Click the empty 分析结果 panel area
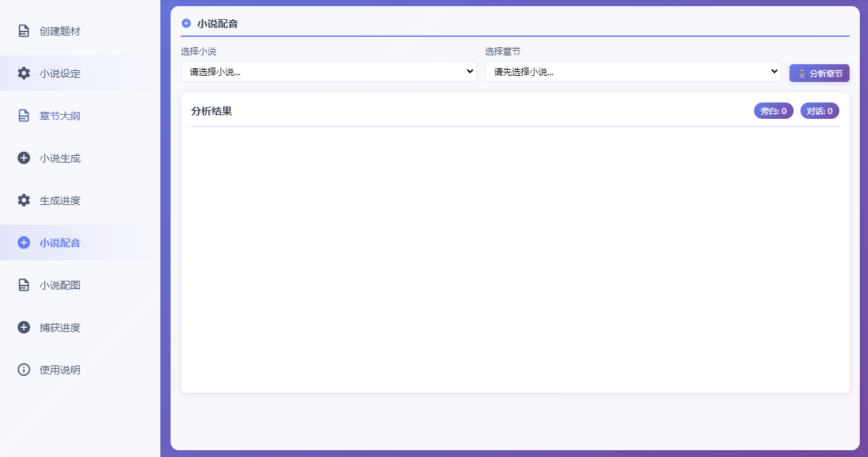This screenshot has width=868, height=457. 515,260
